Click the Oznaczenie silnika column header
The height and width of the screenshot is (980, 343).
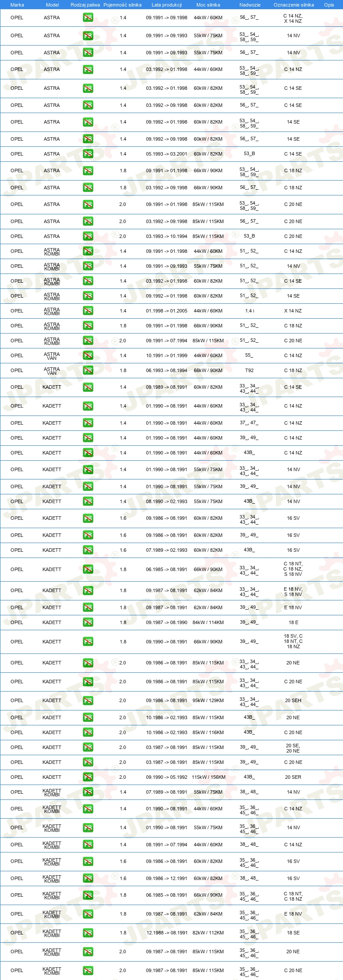(293, 5)
